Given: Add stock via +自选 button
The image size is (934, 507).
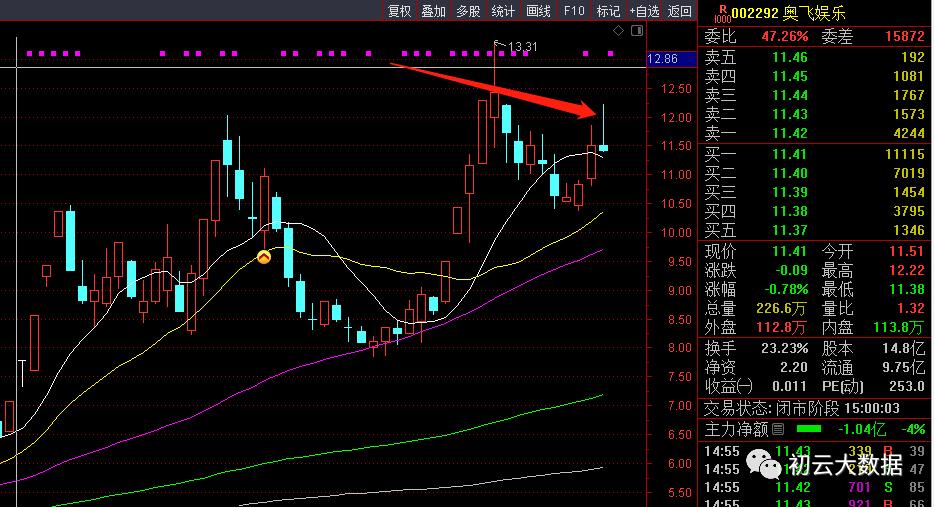Looking at the screenshot, I should 645,11.
